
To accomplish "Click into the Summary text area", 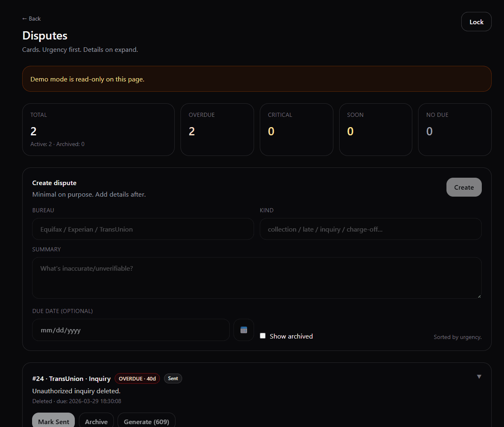I will click(x=257, y=278).
